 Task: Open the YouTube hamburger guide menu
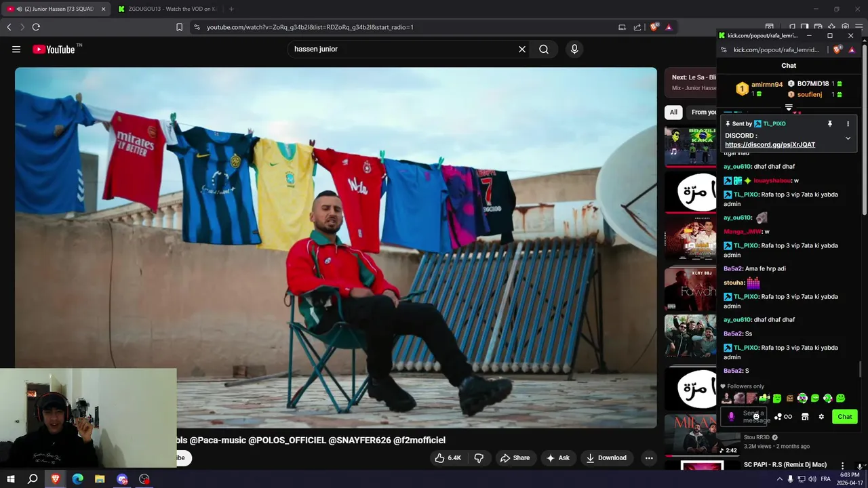pos(16,49)
